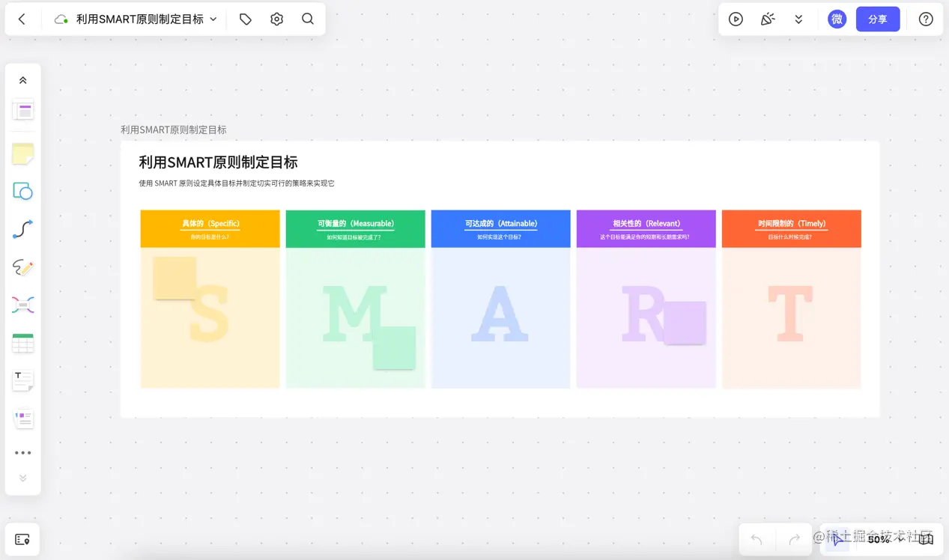Select the frame/template tool
The height and width of the screenshot is (560, 949).
pyautogui.click(x=23, y=111)
